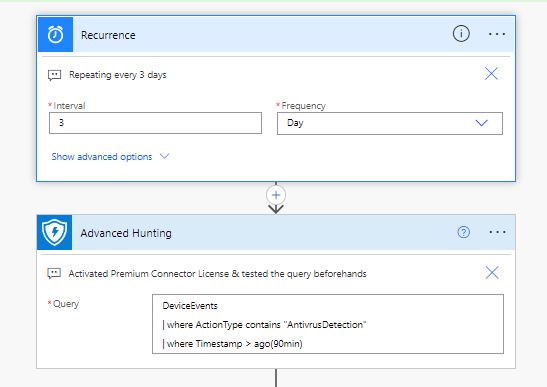
Task: Open the Recurrence step ellipsis menu
Action: point(497,34)
